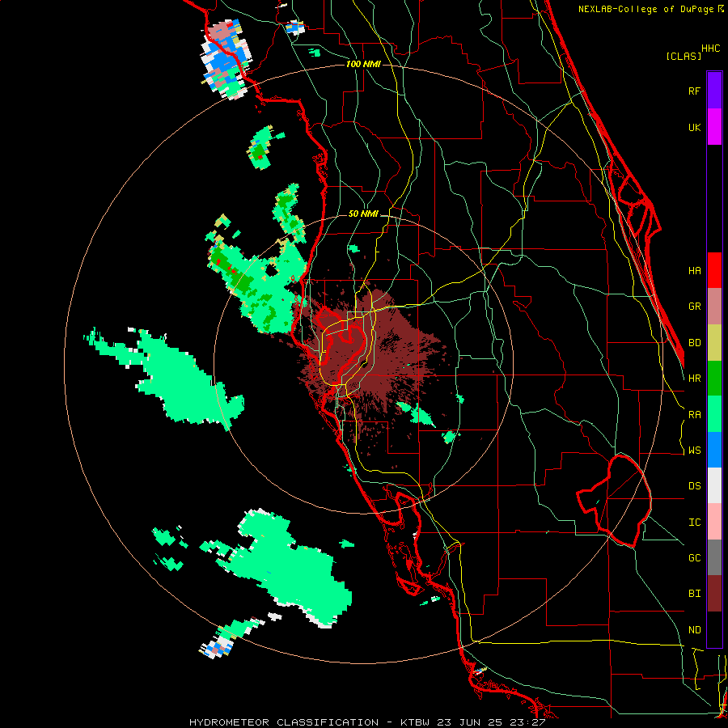Click the RF legend label text
This screenshot has height=728, width=728.
pos(694,91)
